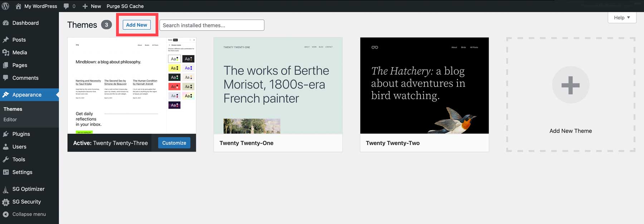Click the Dashboard gauge icon

point(6,23)
